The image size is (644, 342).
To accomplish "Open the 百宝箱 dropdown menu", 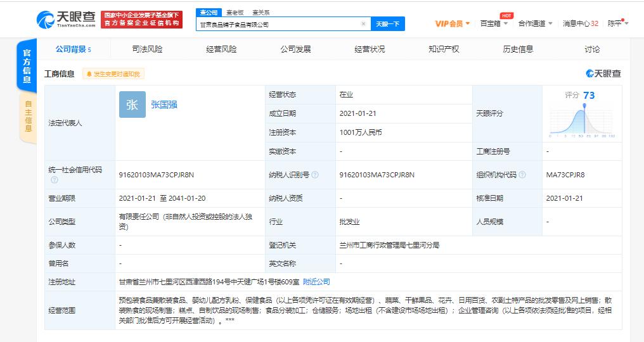I will click(494, 23).
